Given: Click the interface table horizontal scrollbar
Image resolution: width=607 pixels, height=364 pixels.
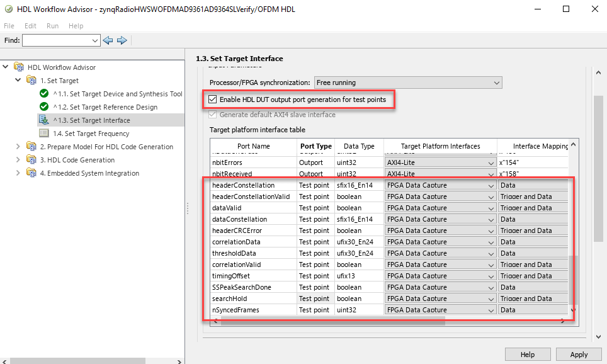Looking at the screenshot, I should [x=333, y=321].
